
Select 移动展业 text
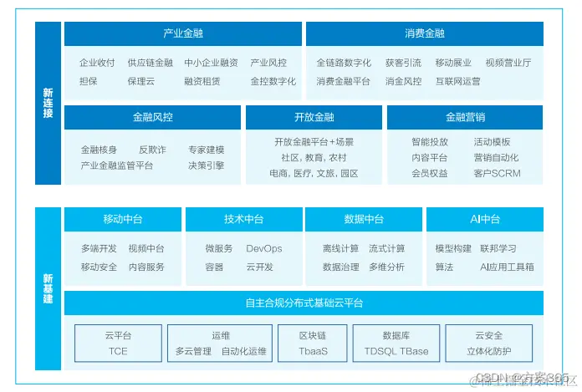[x=453, y=63]
